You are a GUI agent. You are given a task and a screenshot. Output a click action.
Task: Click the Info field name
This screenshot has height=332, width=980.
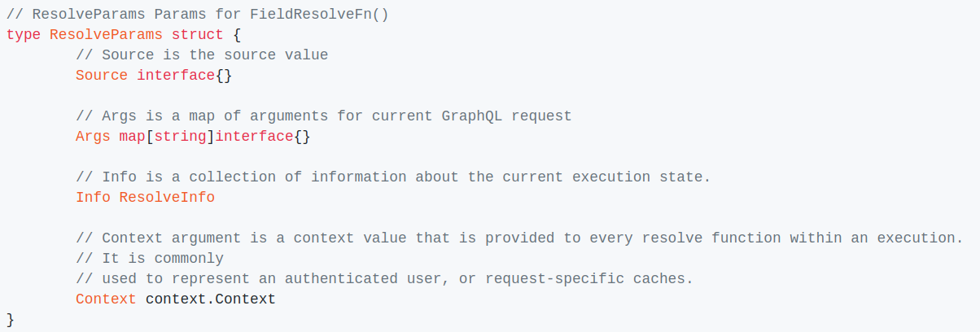point(93,197)
